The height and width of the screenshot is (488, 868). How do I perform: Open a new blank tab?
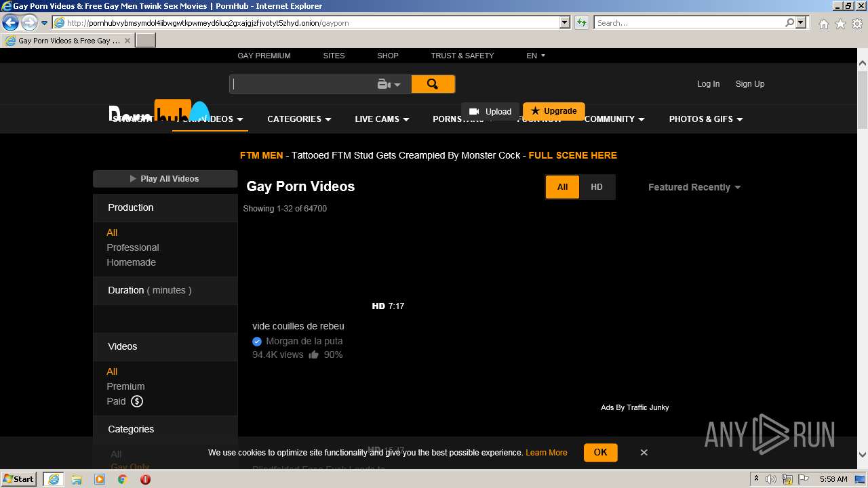tap(146, 41)
